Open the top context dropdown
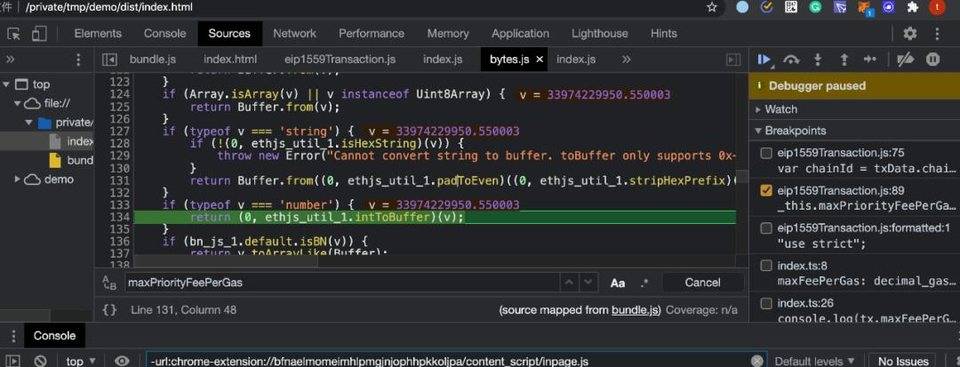960x367 pixels. [x=81, y=361]
